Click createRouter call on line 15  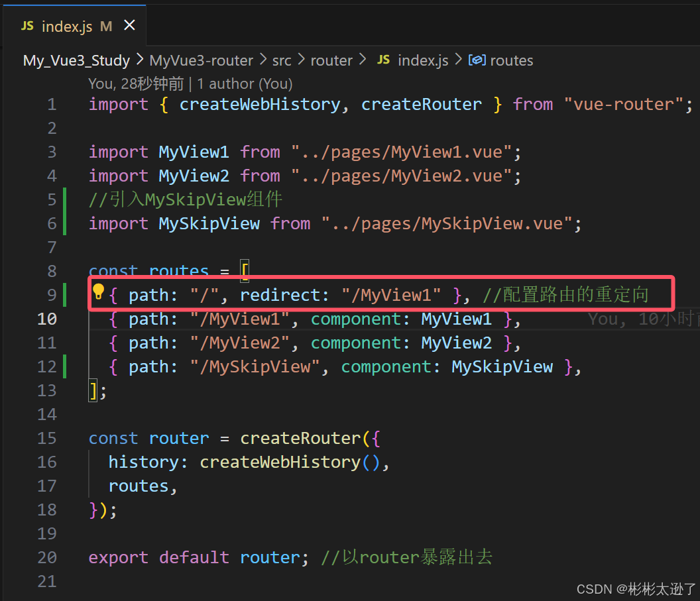pos(300,438)
